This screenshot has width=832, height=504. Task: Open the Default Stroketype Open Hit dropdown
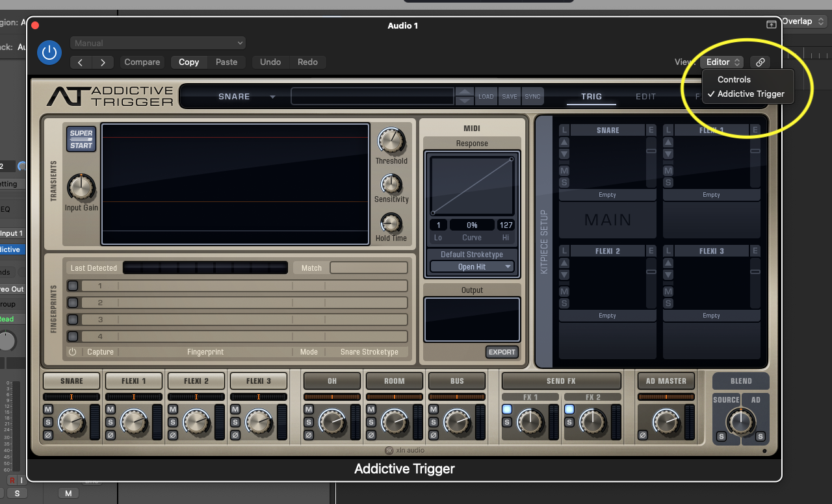(x=471, y=266)
